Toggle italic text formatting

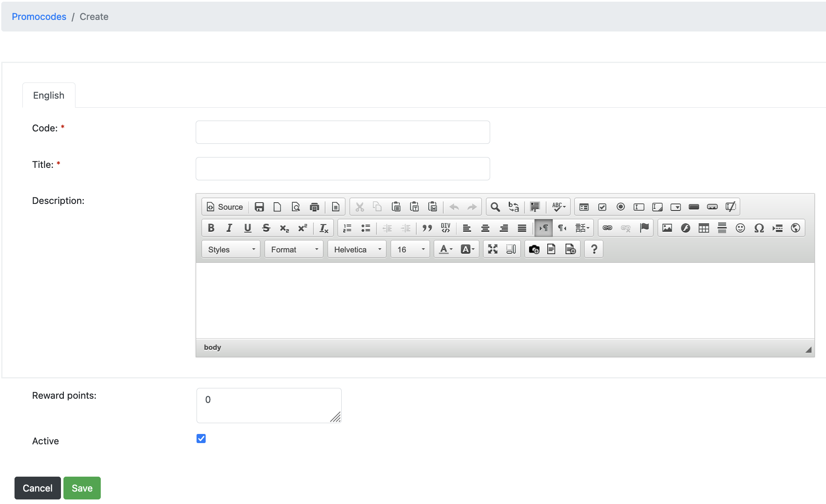click(x=229, y=228)
